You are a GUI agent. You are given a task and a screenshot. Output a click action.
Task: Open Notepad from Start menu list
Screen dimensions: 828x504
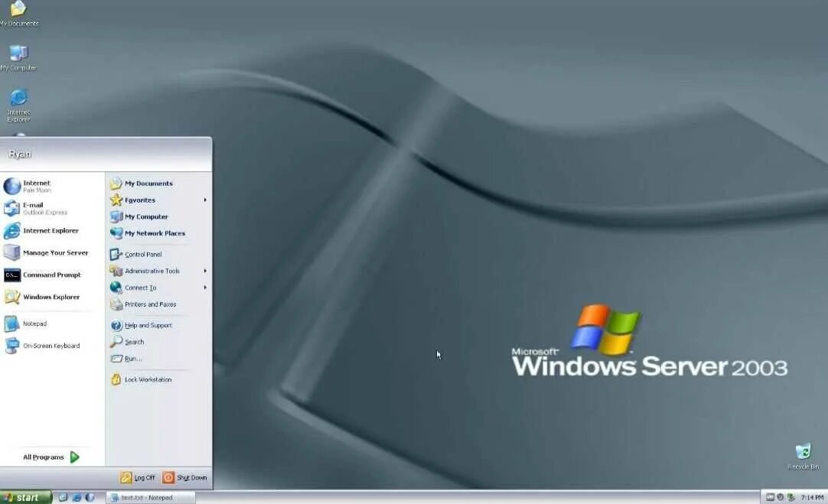[x=52, y=324]
